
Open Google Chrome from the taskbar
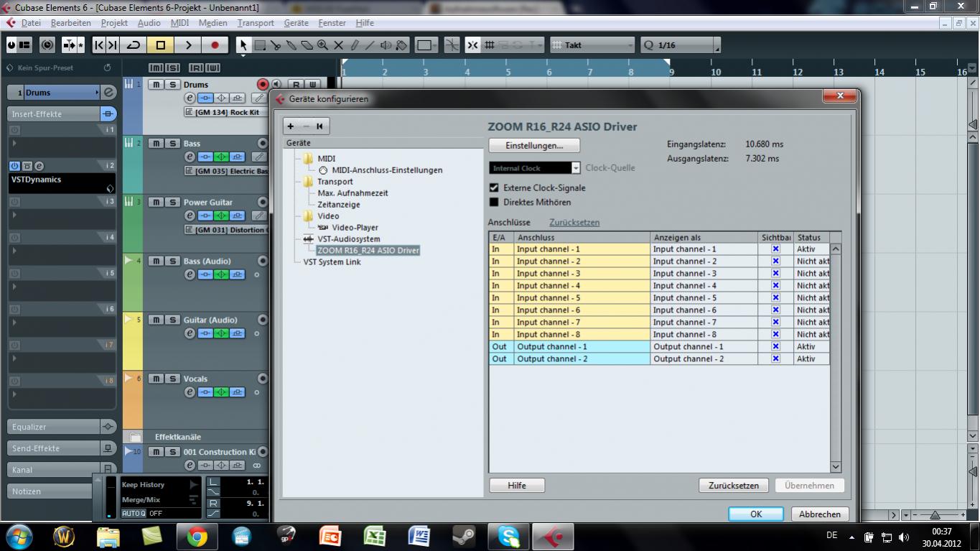tap(197, 537)
